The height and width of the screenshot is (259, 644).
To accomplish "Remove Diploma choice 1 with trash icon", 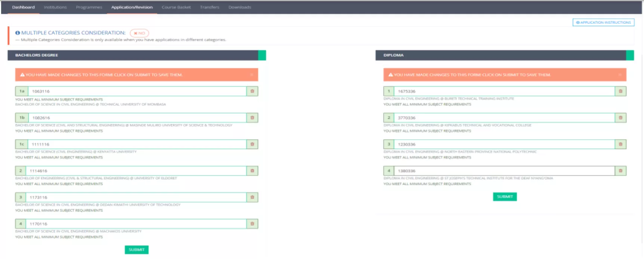I will point(620,91).
